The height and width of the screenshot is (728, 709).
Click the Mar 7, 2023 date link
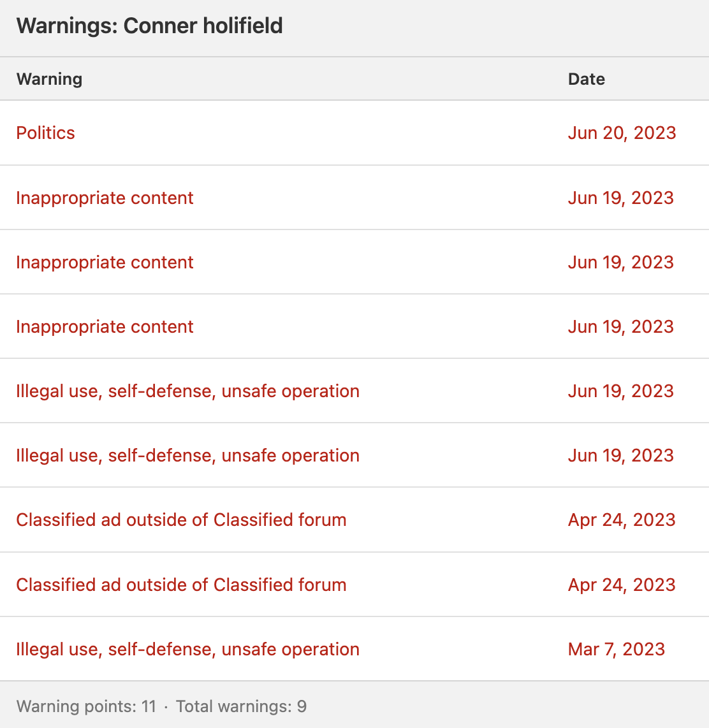pos(616,649)
